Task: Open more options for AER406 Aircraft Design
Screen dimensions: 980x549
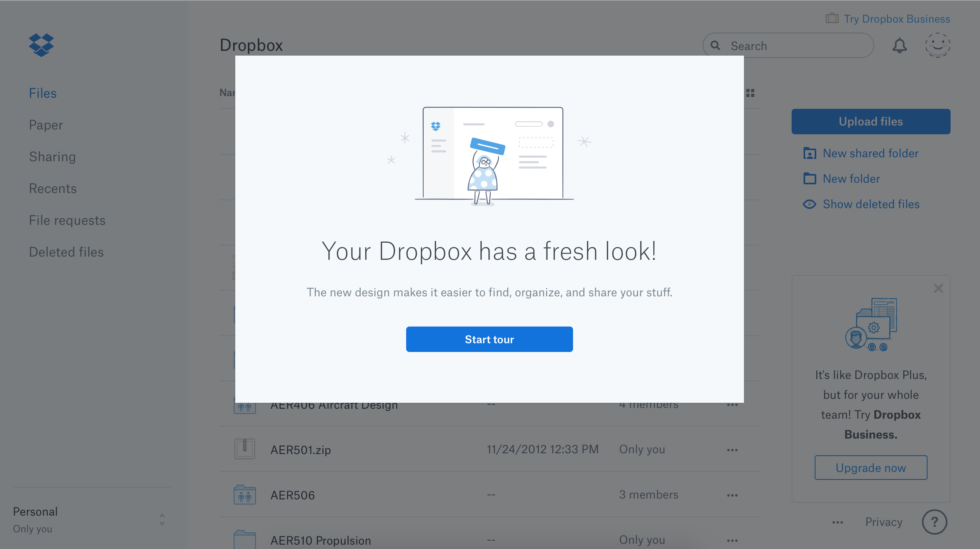Action: 732,405
